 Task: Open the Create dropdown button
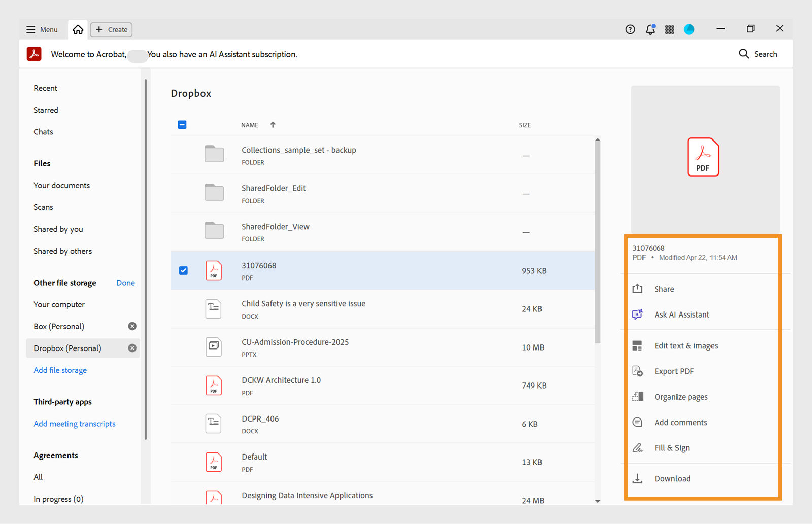click(112, 29)
